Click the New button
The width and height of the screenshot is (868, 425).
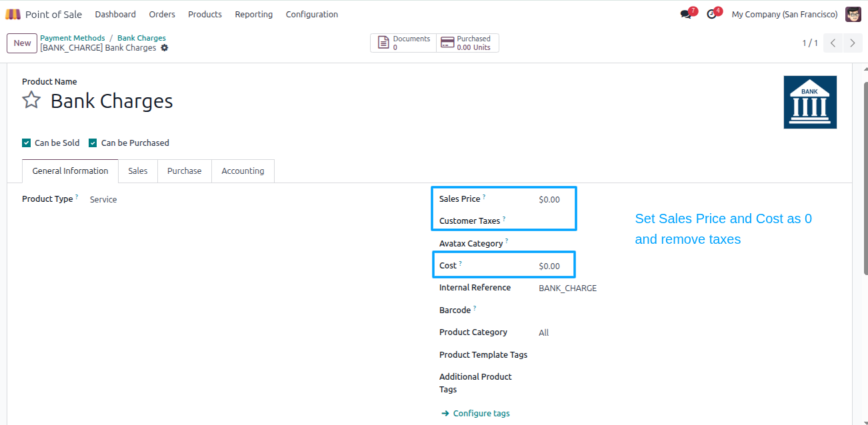pyautogui.click(x=22, y=43)
